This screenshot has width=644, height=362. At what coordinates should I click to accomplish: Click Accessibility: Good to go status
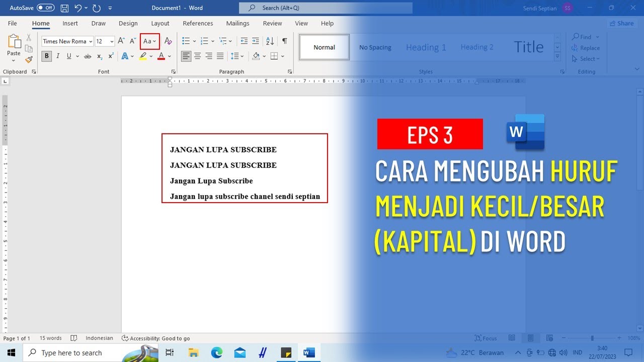[156, 338]
